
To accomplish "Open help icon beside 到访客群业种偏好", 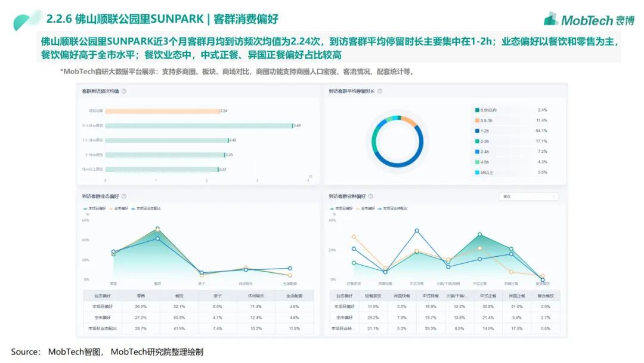I will [x=370, y=196].
